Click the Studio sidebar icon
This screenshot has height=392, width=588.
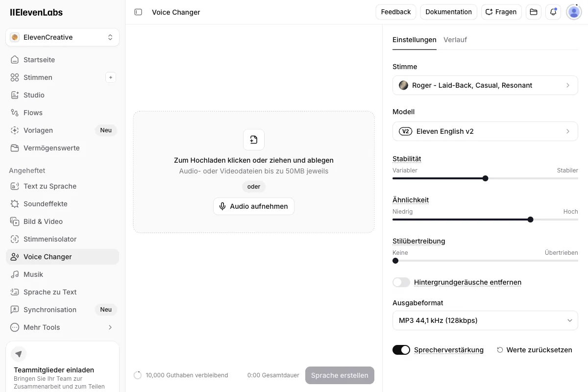coord(15,95)
